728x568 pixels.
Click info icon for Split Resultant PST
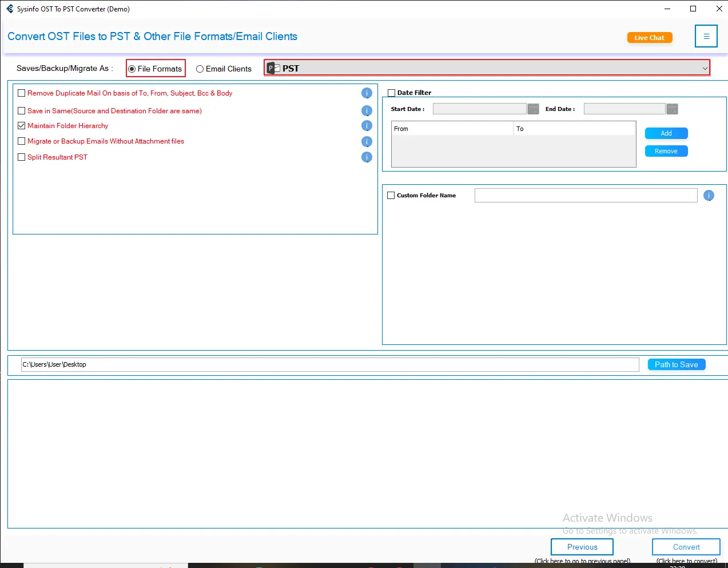coord(367,157)
